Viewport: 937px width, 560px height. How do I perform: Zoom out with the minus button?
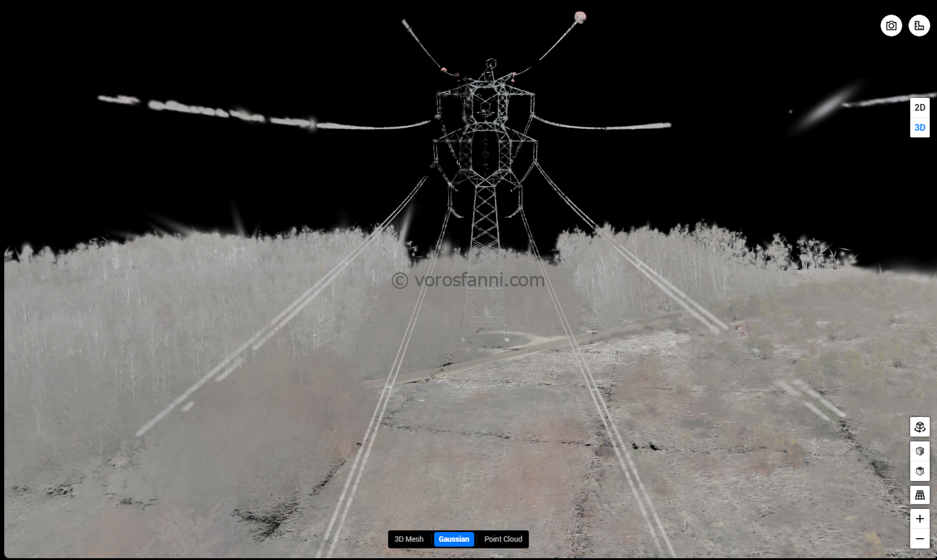(919, 539)
